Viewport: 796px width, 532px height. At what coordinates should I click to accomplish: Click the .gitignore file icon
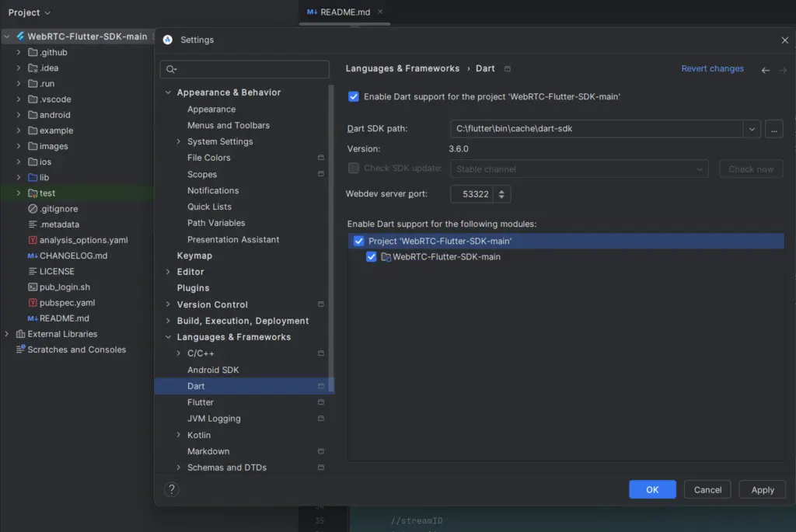33,208
